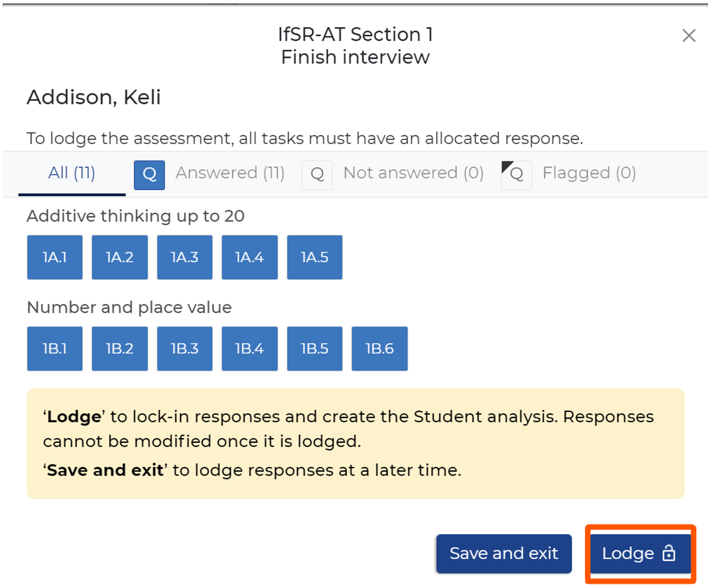The width and height of the screenshot is (716, 588).
Task: Click the Flagged Q corner icon
Action: (516, 175)
